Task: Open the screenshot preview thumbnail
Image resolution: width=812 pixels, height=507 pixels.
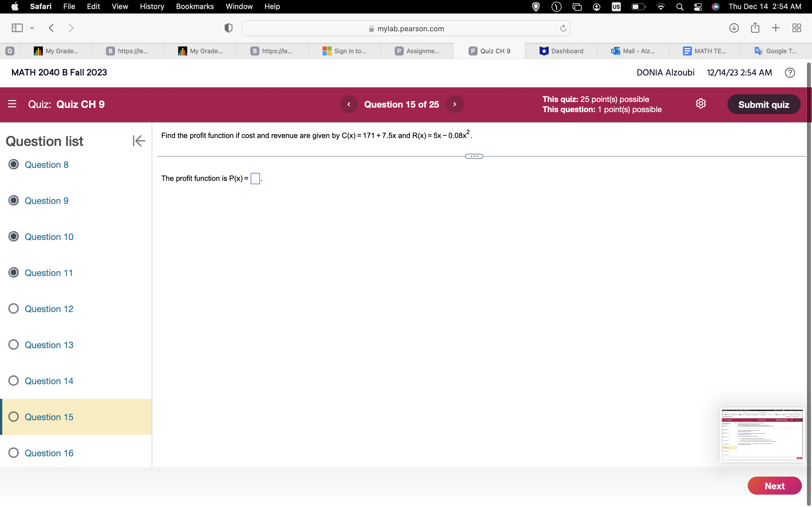Action: (x=762, y=435)
